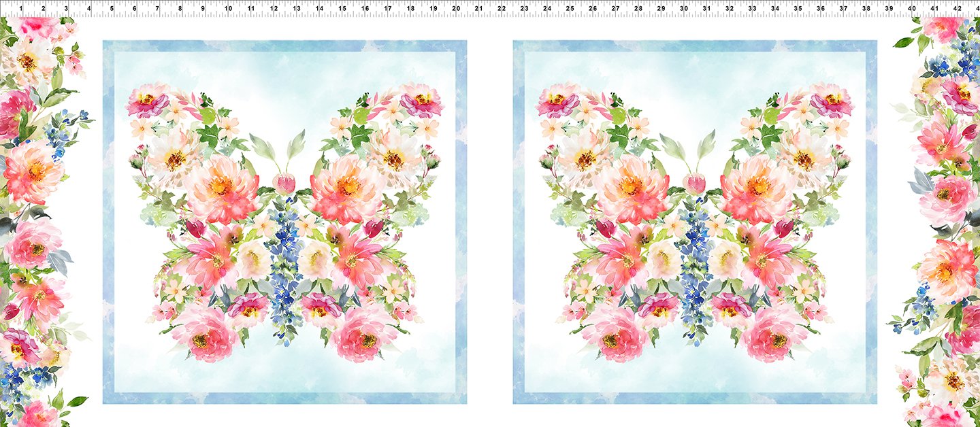Click the right butterfly floral panel
The image size is (980, 427).
coord(695,222)
